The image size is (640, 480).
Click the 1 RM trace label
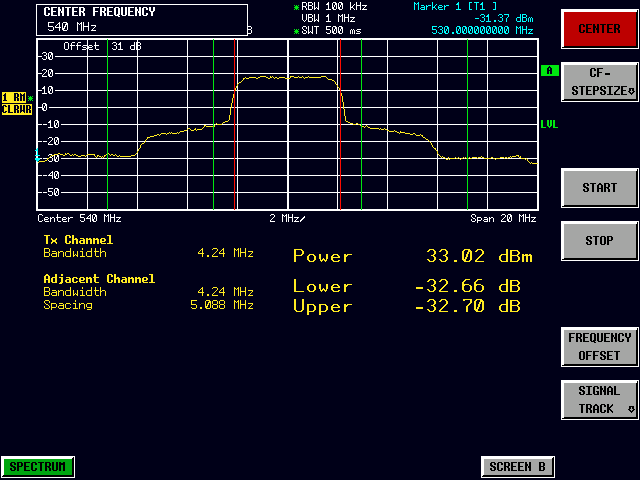(14, 98)
